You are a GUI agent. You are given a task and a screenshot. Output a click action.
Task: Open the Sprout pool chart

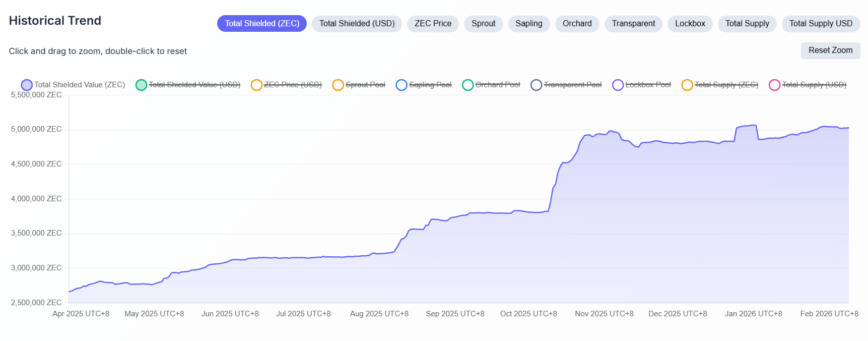pos(483,24)
